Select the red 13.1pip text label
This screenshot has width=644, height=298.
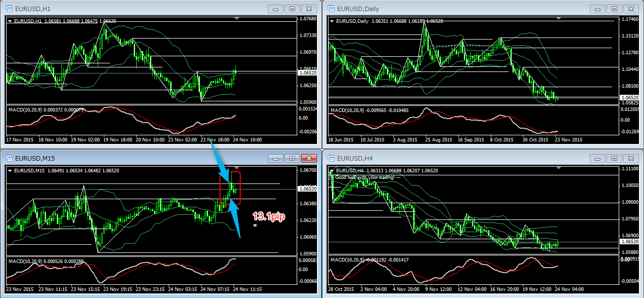(x=269, y=216)
